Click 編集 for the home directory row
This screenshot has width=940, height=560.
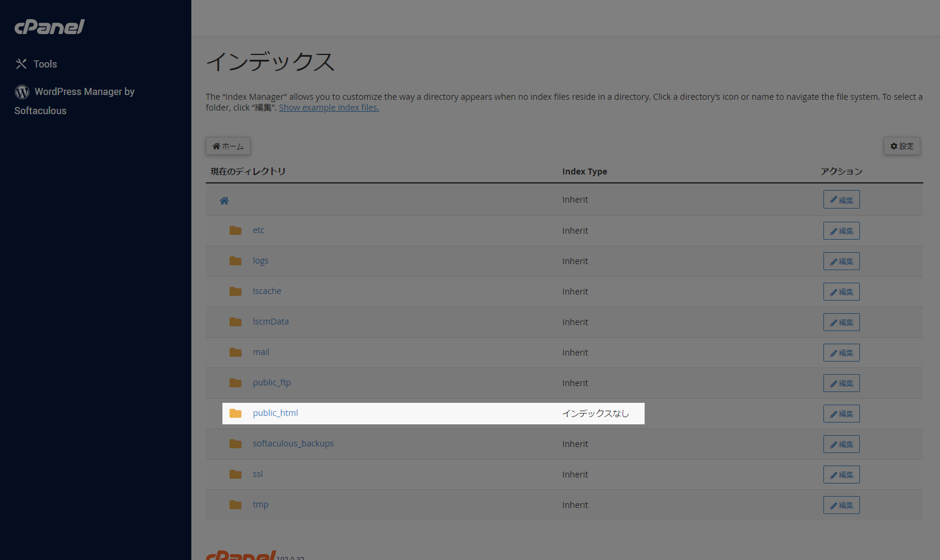841,200
